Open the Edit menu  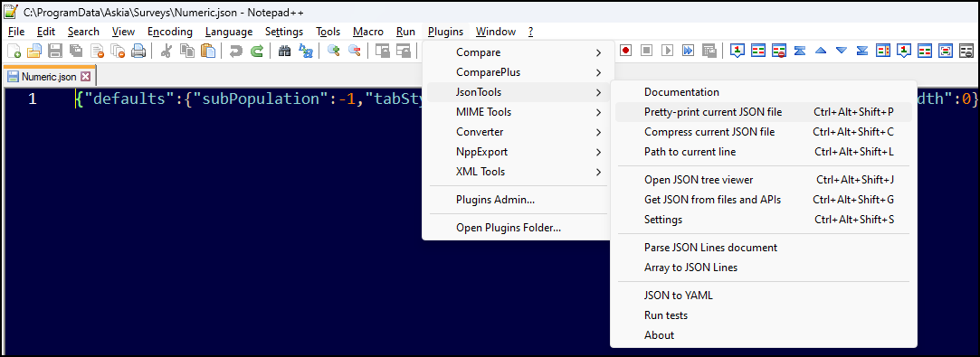click(x=46, y=32)
